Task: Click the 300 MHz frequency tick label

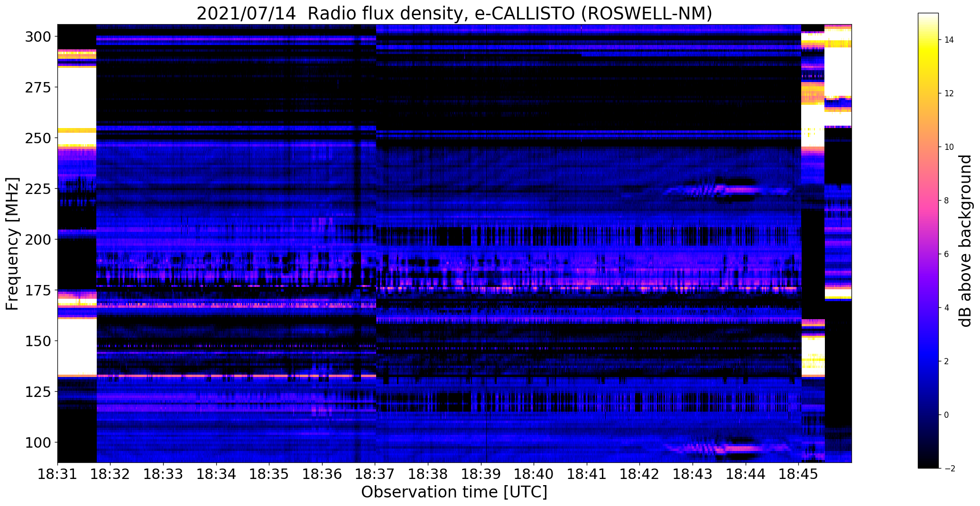Action: tap(39, 37)
